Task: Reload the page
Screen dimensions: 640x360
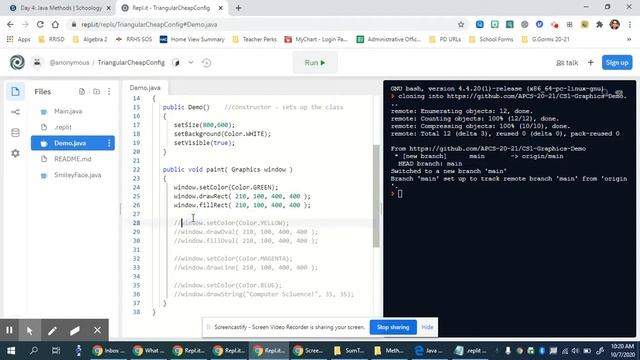Action: click(40, 24)
